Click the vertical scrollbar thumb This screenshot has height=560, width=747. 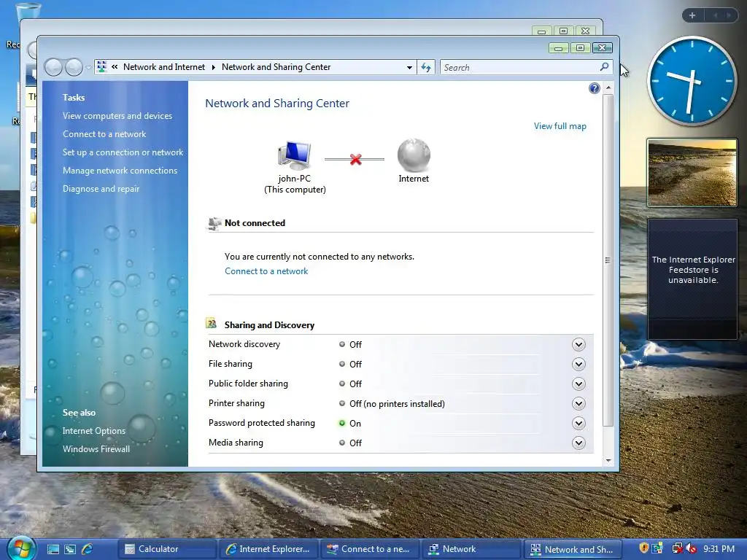pos(608,260)
